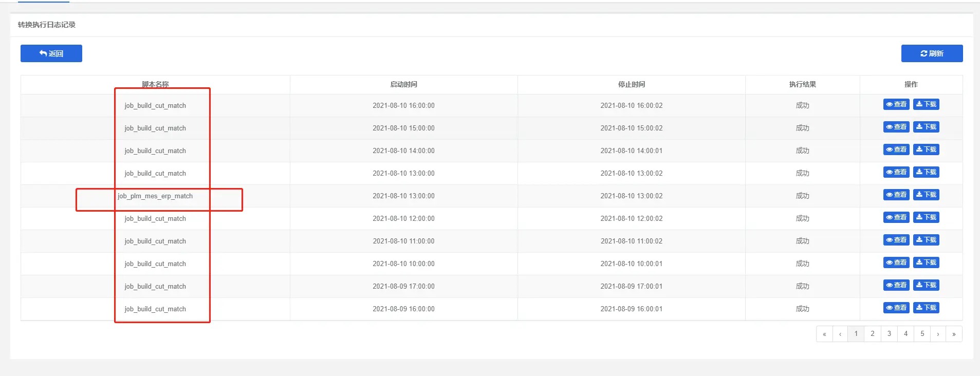Viewport: 980px width, 376px height.
Task: Click 下载 on the 2021-08-09 17:00:00 row
Action: 926,285
